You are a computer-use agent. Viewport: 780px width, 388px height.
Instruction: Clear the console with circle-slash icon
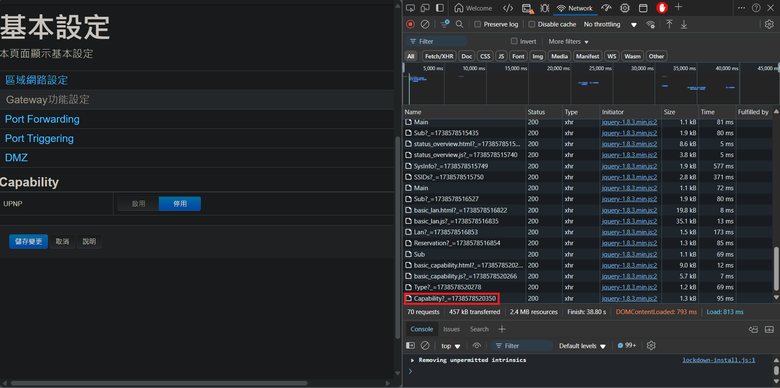pyautogui.click(x=425, y=345)
